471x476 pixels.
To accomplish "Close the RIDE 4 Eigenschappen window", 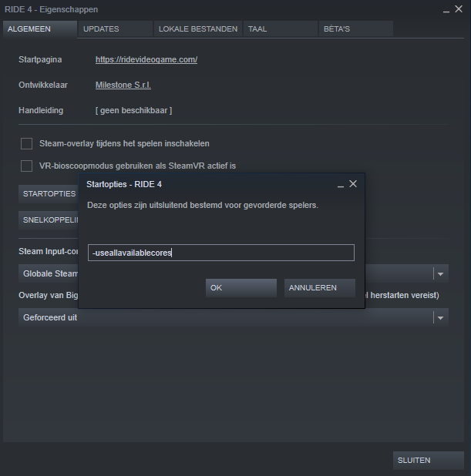I will pos(459,9).
